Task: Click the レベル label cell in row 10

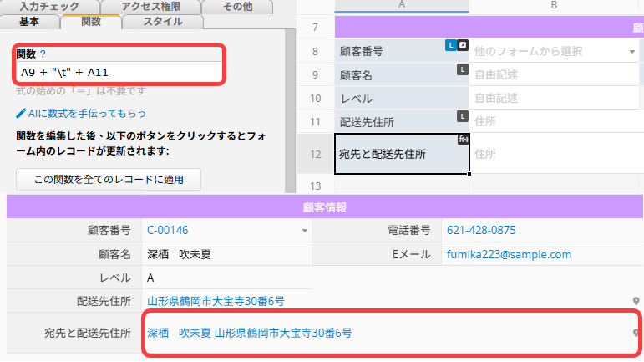Action: pyautogui.click(x=402, y=98)
